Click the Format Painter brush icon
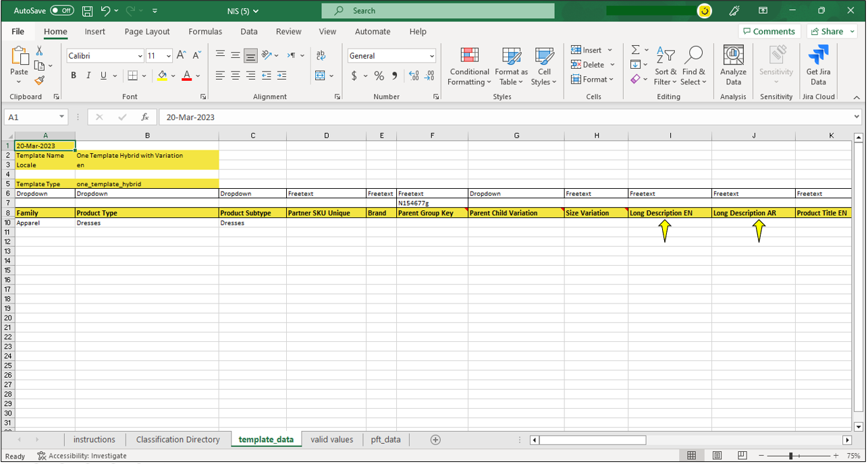The width and height of the screenshot is (868, 464). click(40, 81)
